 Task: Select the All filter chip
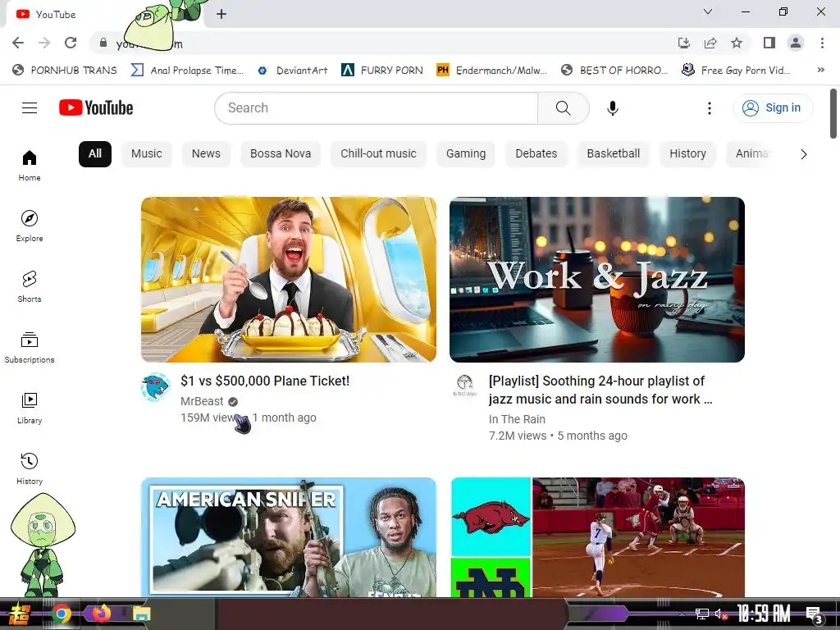coord(95,153)
